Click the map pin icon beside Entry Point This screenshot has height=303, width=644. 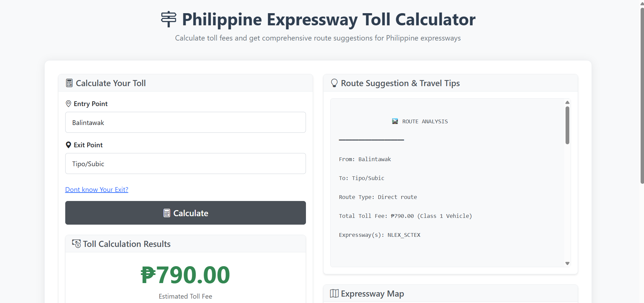point(68,104)
